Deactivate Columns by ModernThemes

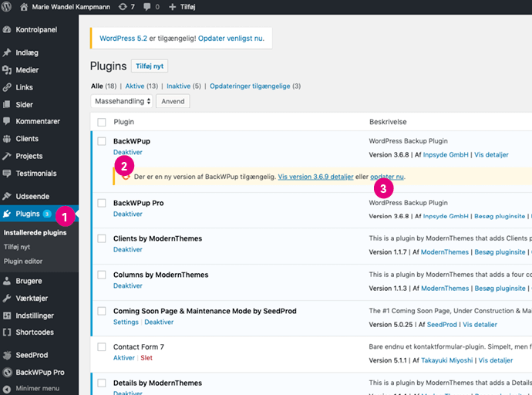(x=128, y=285)
